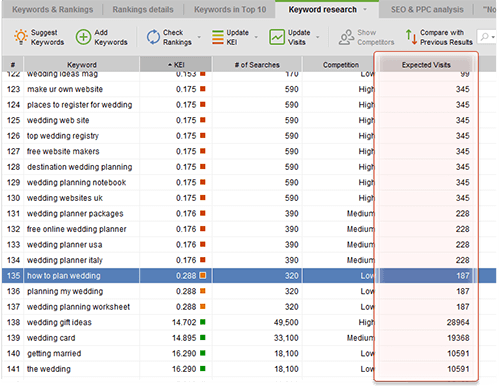Click the red KEI indicator for wedding planner italy

[203, 260]
